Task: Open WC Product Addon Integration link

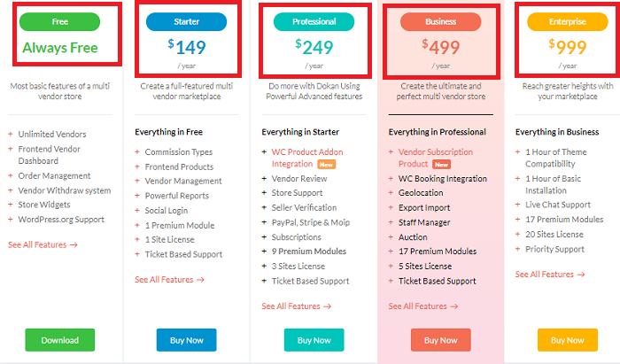Action: pyautogui.click(x=307, y=158)
